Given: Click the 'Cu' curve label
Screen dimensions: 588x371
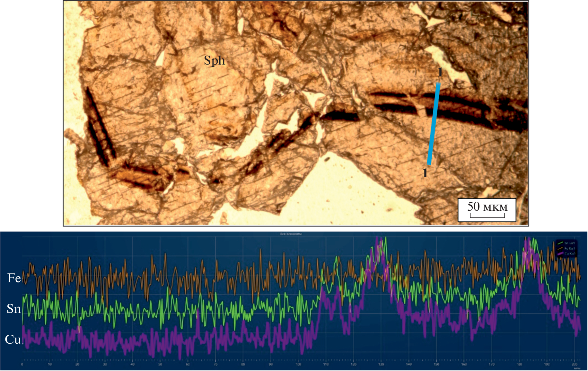Looking at the screenshot, I should click(13, 340).
